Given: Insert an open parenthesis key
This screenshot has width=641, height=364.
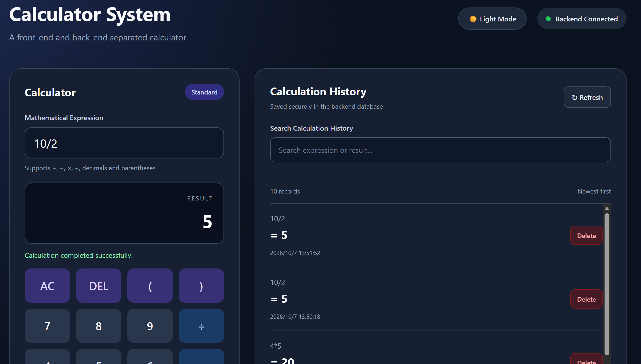Looking at the screenshot, I should pos(150,286).
